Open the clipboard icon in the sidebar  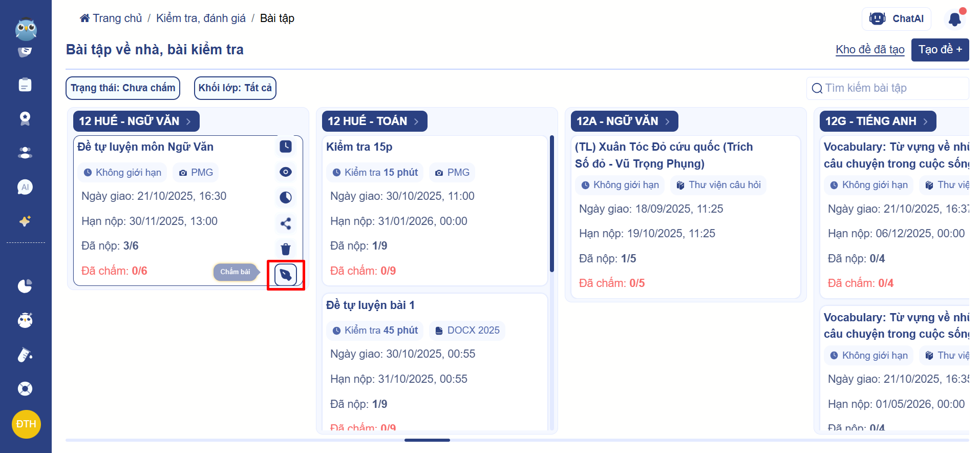(x=25, y=85)
